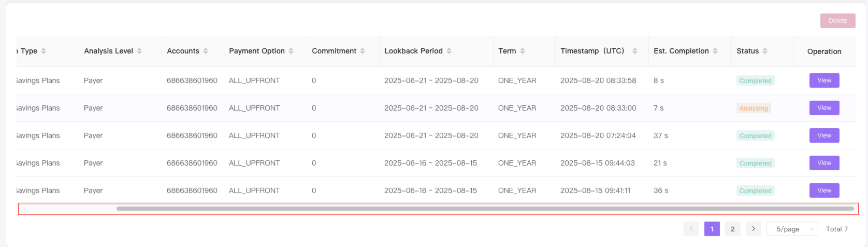The width and height of the screenshot is (868, 247).
Task: Sort by the Term column icon
Action: pyautogui.click(x=523, y=51)
